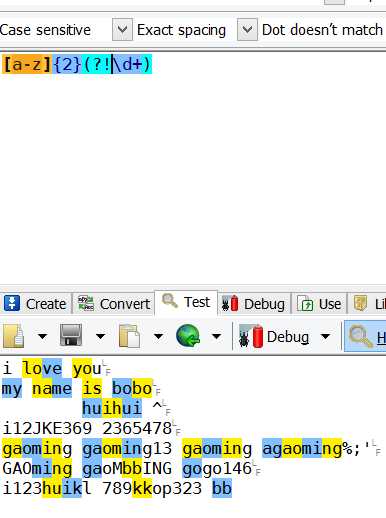Screen dimensions: 386x518
Task: Click the Create tab download arrow icon
Action: pos(12,303)
